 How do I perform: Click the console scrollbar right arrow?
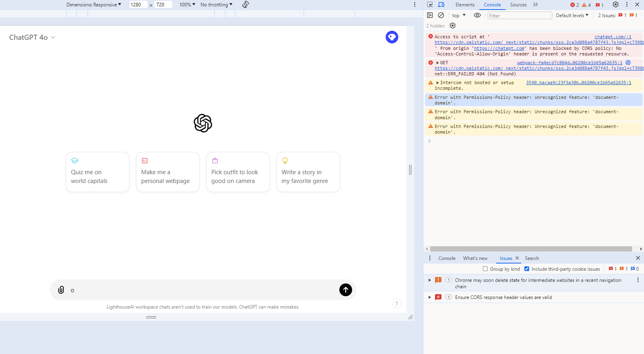641,249
